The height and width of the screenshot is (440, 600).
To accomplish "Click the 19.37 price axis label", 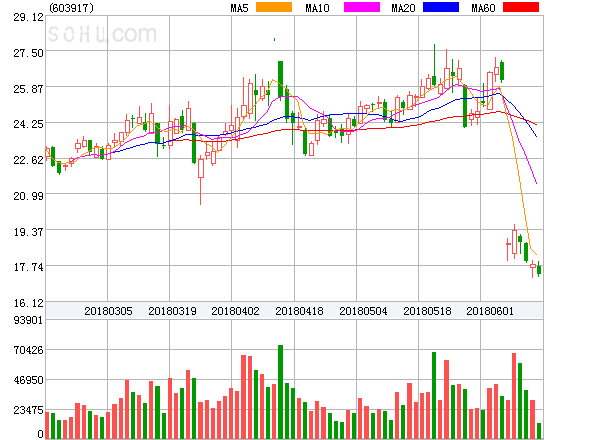I will tap(29, 232).
